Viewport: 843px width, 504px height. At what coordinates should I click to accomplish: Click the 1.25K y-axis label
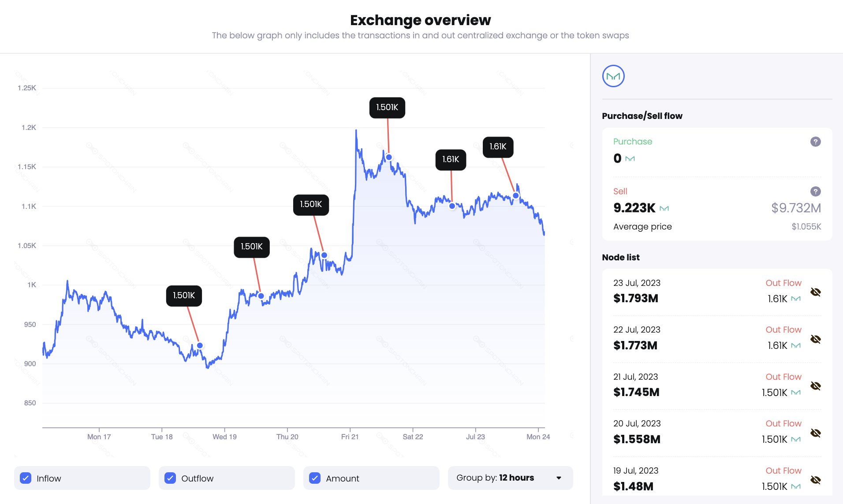(x=27, y=88)
